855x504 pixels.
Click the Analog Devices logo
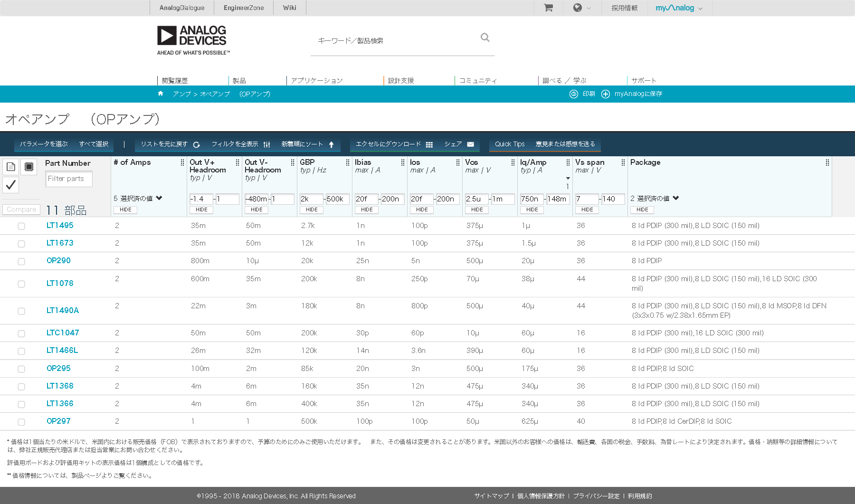click(x=193, y=40)
